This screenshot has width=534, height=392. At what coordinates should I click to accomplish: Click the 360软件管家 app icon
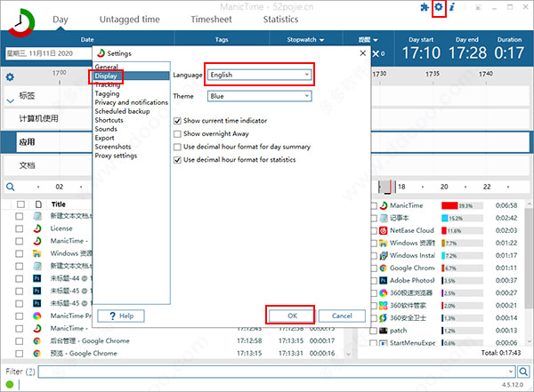tap(384, 305)
